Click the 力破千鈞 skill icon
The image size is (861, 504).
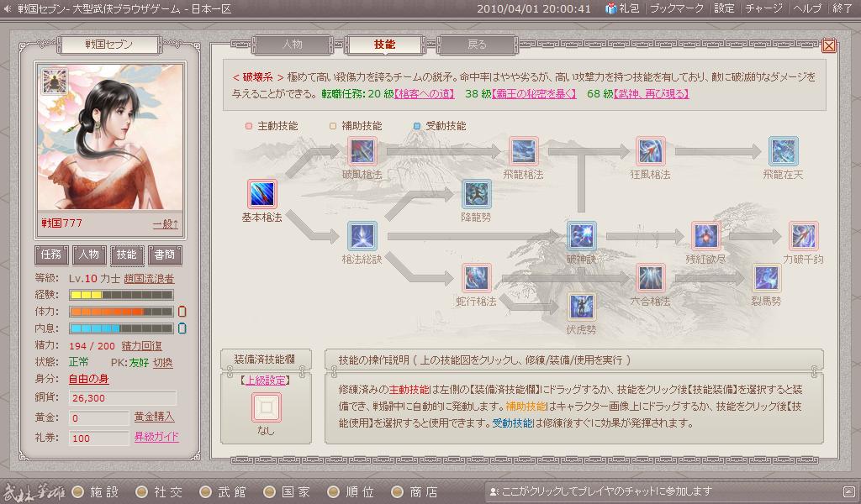803,236
